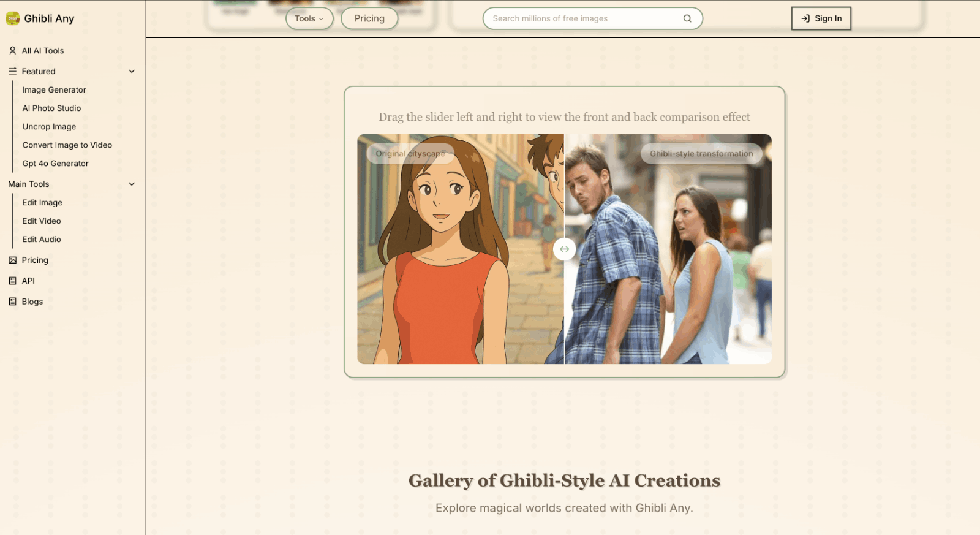Open the Tools dropdown in header
The image size is (980, 535).
click(x=309, y=18)
